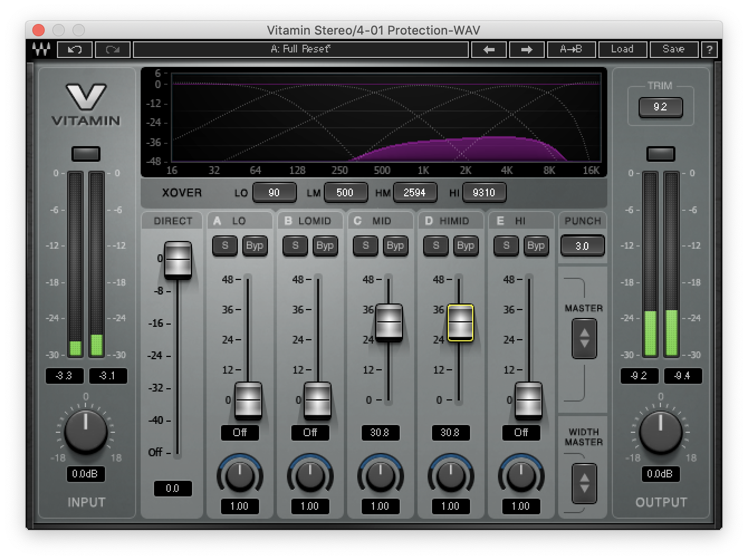Click the Punch value box 3.0
The width and height of the screenshot is (748, 560).
[x=582, y=246]
